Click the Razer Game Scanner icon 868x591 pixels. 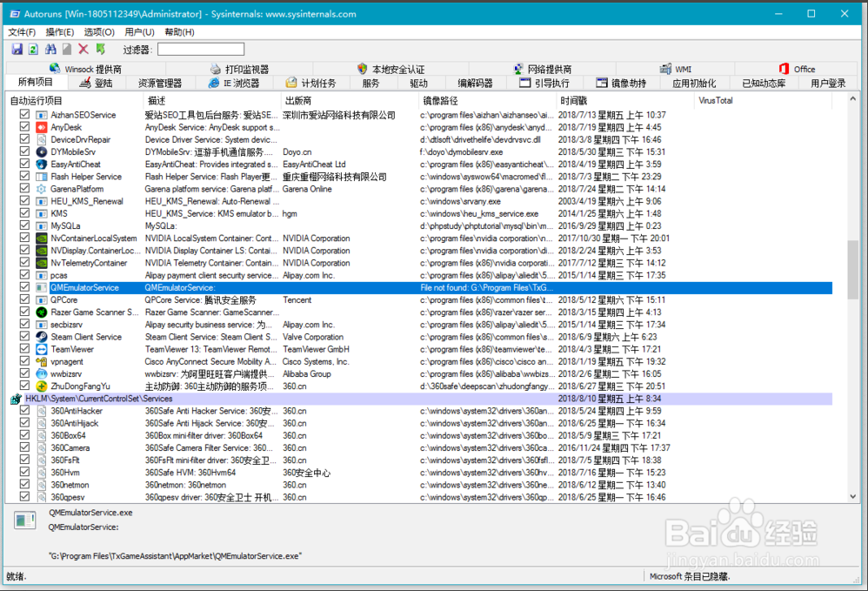(x=42, y=312)
